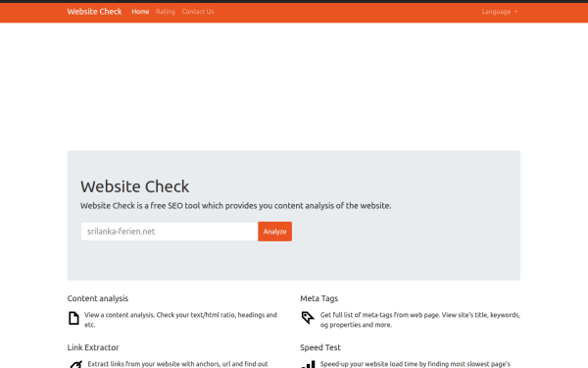
Task: Select the Meta Tags heading
Action: pyautogui.click(x=318, y=298)
